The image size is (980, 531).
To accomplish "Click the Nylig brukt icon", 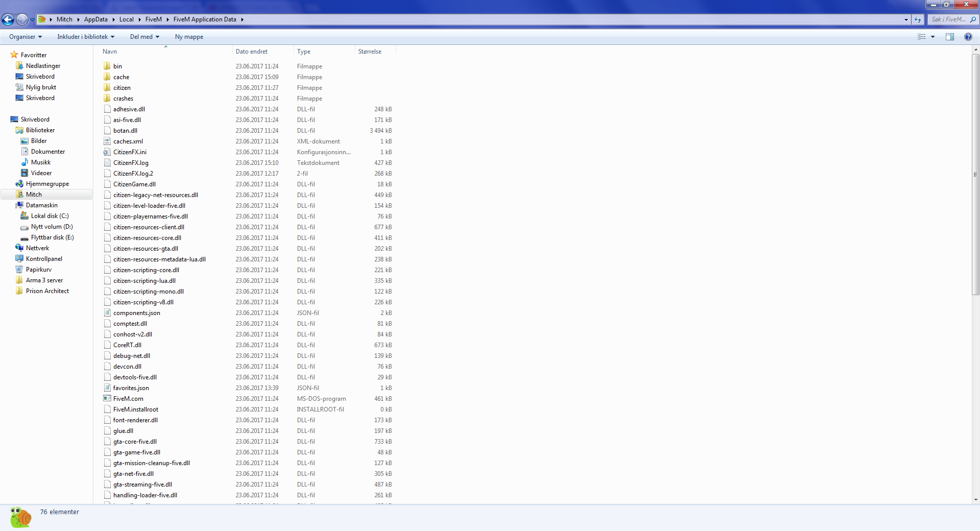I will coord(19,87).
